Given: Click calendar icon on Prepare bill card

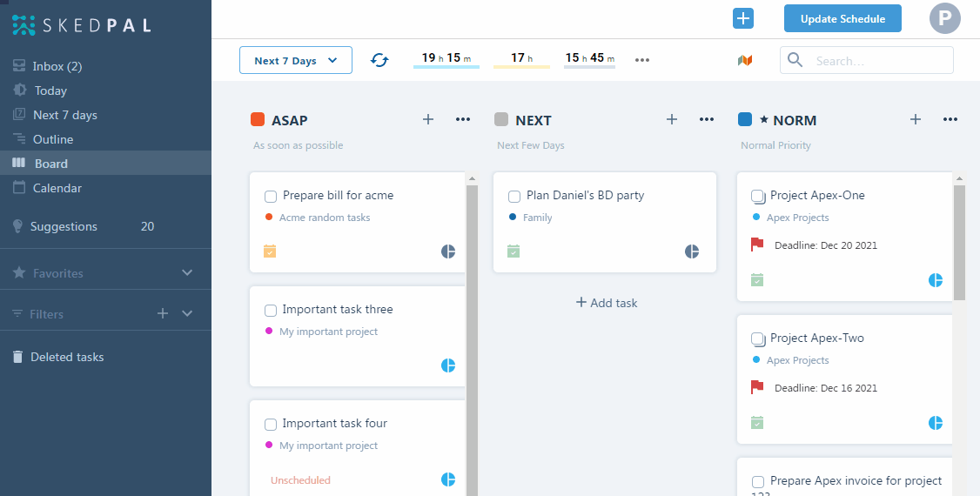Looking at the screenshot, I should (x=270, y=251).
